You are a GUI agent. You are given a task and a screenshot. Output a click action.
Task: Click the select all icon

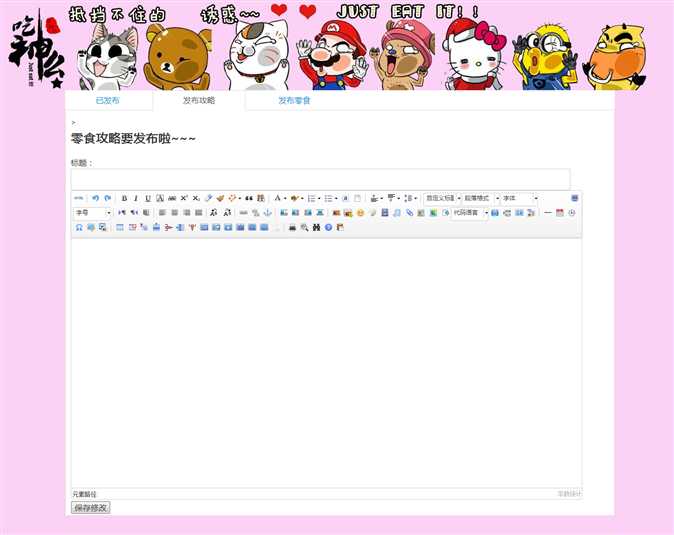tap(345, 198)
